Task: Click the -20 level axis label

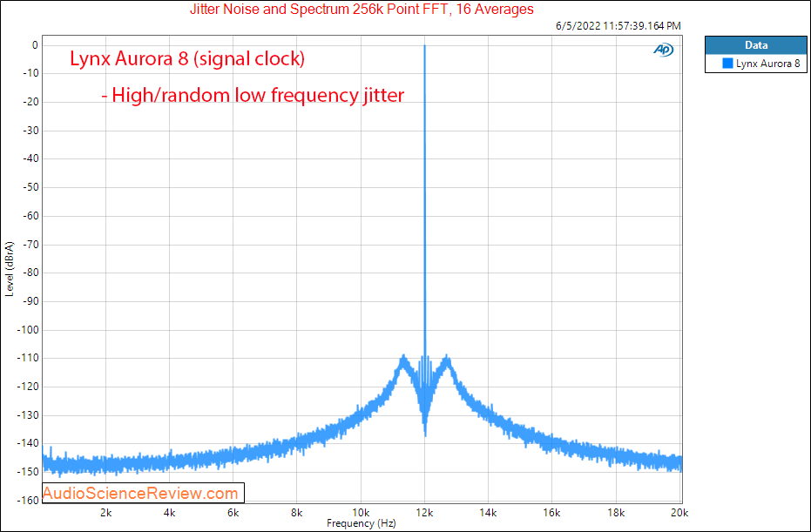Action: 30,102
